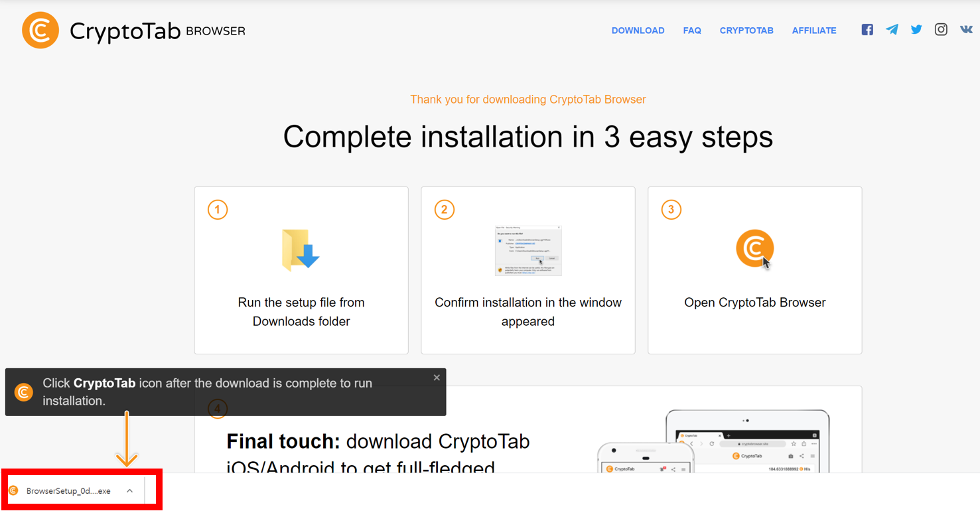Open the Twitter social icon
The width and height of the screenshot is (980, 511).
click(x=916, y=29)
